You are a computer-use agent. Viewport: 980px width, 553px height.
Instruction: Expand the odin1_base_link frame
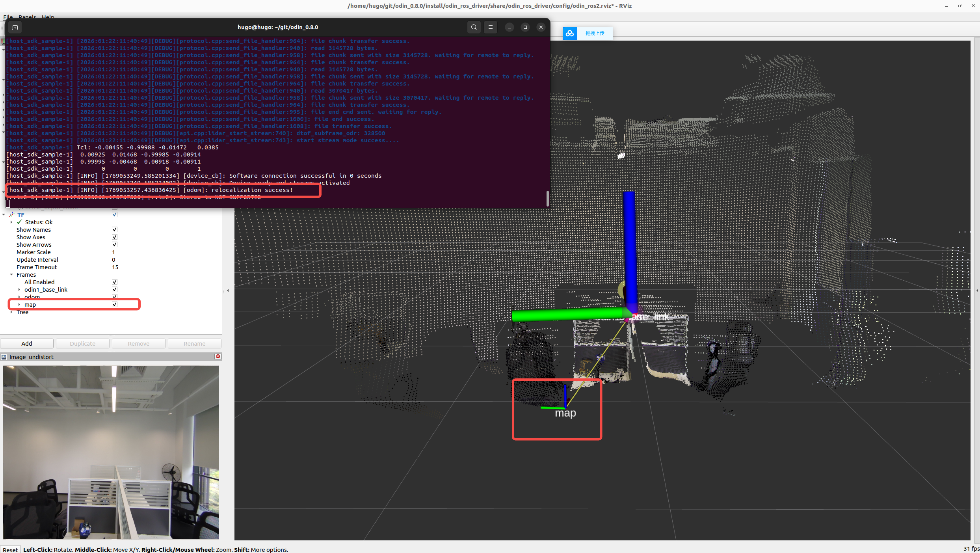pos(19,290)
